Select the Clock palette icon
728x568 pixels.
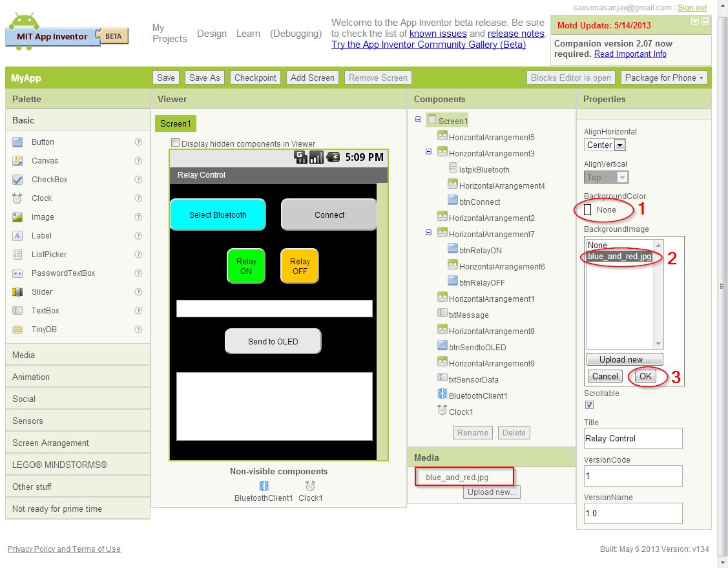point(17,198)
